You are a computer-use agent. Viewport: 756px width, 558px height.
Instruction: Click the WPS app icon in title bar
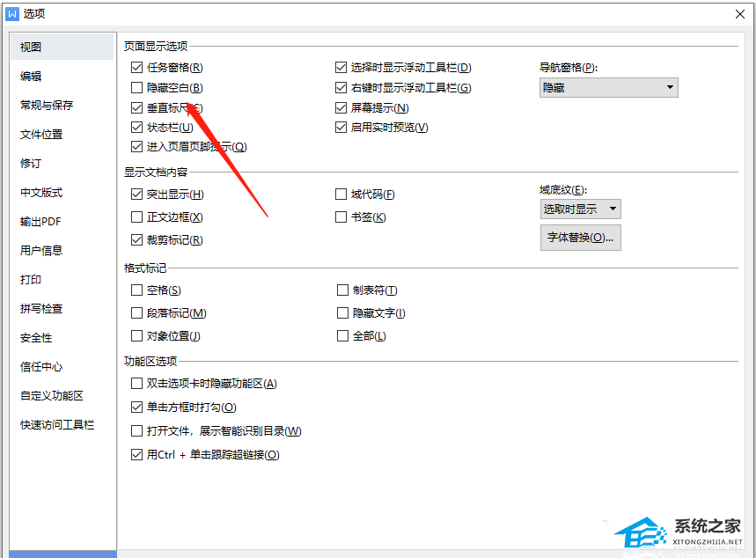click(x=11, y=13)
